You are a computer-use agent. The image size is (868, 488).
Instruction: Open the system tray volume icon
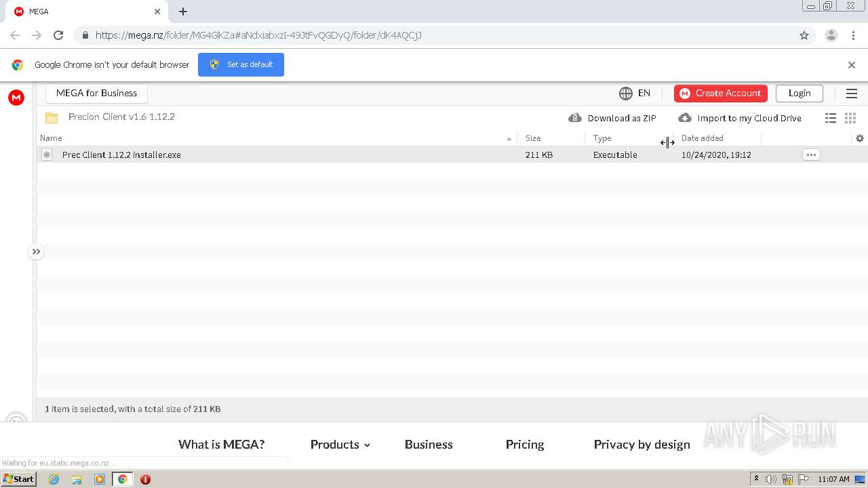click(x=771, y=479)
